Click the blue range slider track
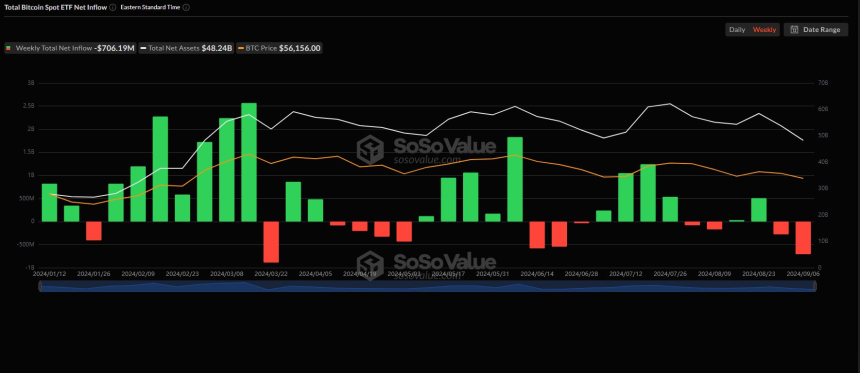Viewport: 860px width, 373px height. pos(427,286)
